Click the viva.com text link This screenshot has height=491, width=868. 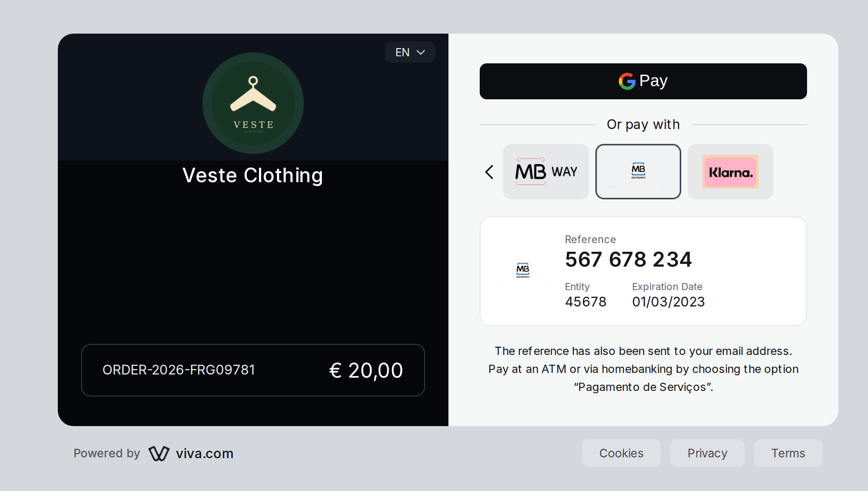(205, 453)
